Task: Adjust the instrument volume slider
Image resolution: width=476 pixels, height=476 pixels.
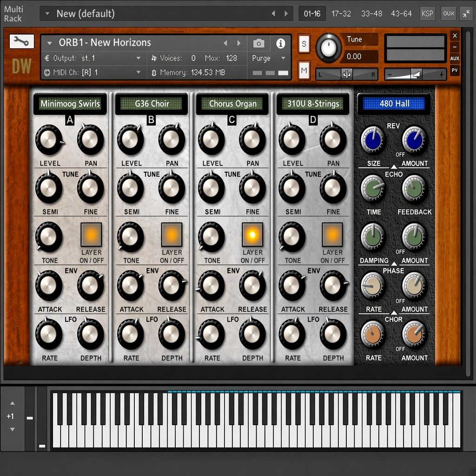Action: tap(415, 74)
